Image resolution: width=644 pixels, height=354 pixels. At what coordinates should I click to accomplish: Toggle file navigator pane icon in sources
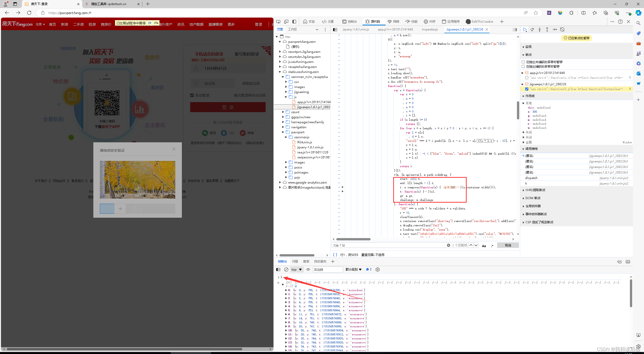(335, 30)
